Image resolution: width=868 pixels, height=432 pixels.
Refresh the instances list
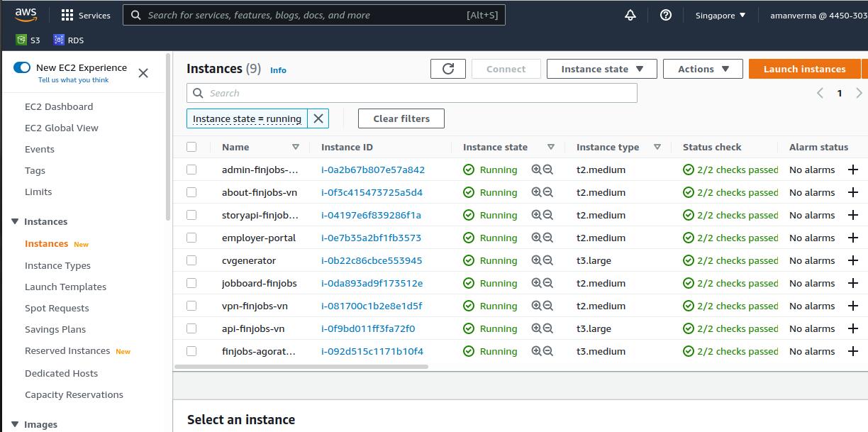coord(448,69)
